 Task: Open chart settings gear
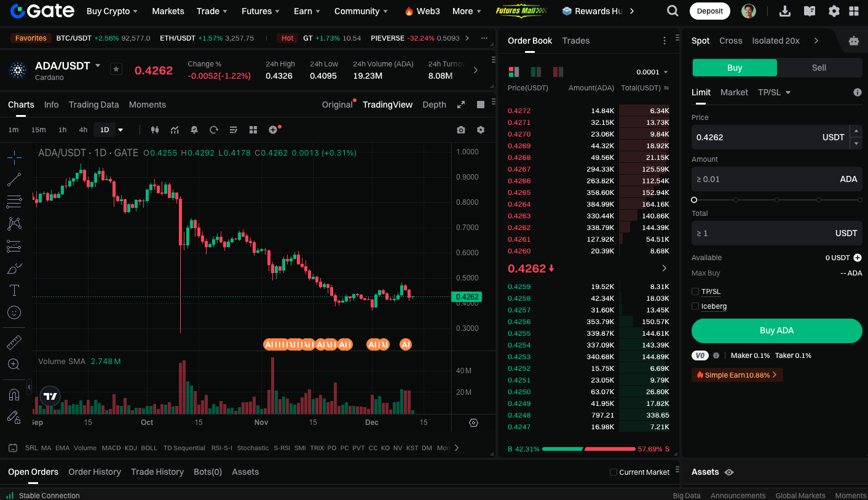[481, 130]
